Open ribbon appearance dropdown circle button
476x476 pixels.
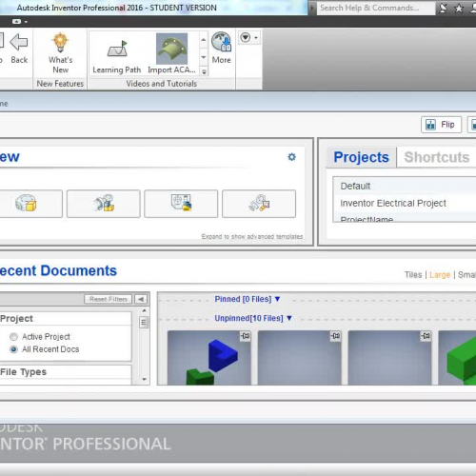246,37
